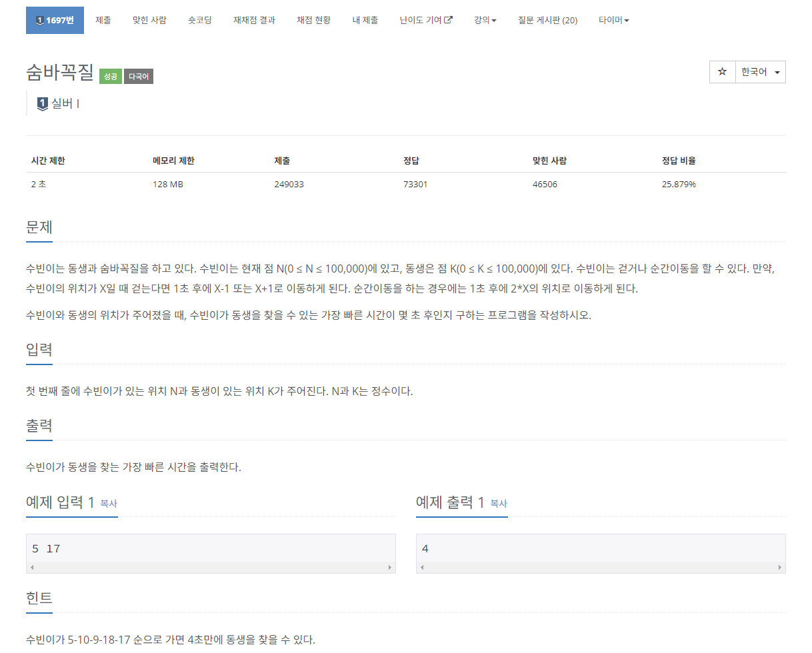The height and width of the screenshot is (653, 812).
Task: View your submissions via 내 제출
Action: 365,20
